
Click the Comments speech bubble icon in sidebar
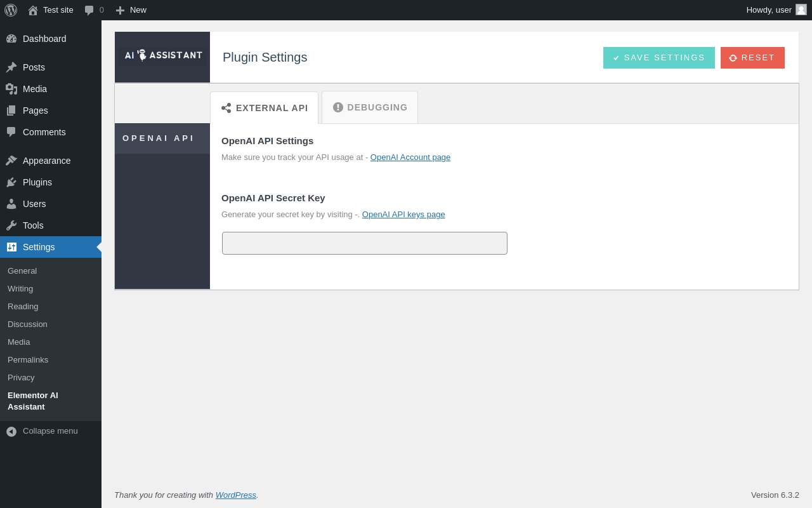[x=11, y=132]
